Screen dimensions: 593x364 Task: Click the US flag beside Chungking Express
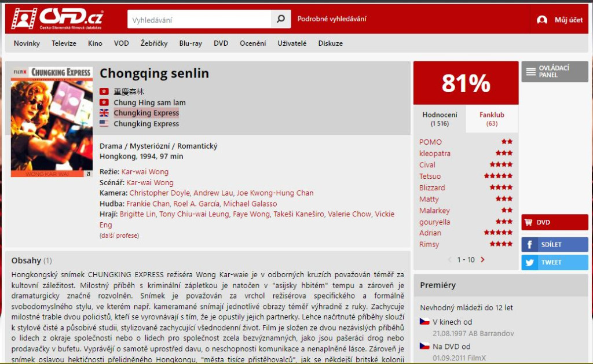point(104,123)
